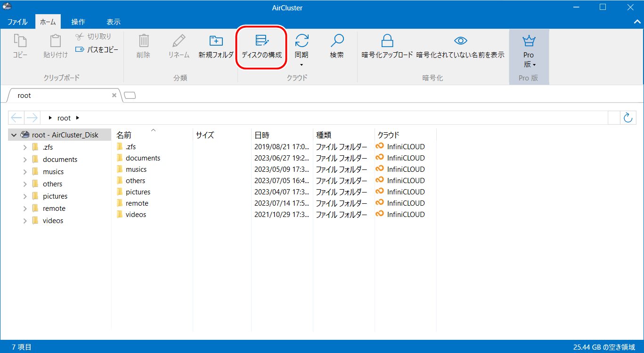Click the Sync (同期) icon

point(302,41)
